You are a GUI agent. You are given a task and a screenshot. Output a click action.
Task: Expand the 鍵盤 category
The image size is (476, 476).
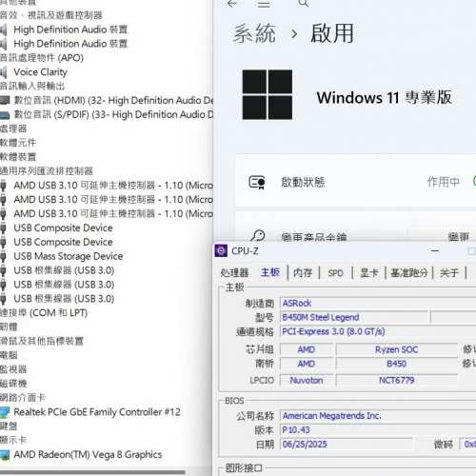click(9, 426)
